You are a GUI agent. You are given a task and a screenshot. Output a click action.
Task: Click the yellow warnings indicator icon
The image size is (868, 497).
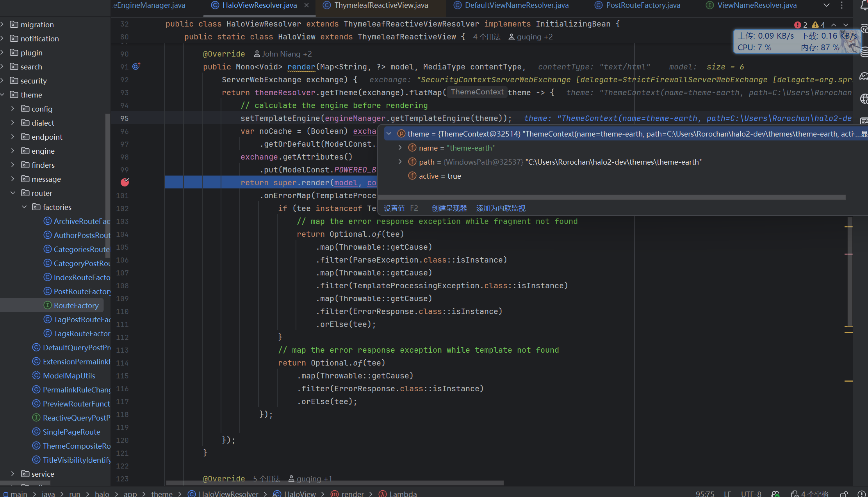[x=815, y=25]
